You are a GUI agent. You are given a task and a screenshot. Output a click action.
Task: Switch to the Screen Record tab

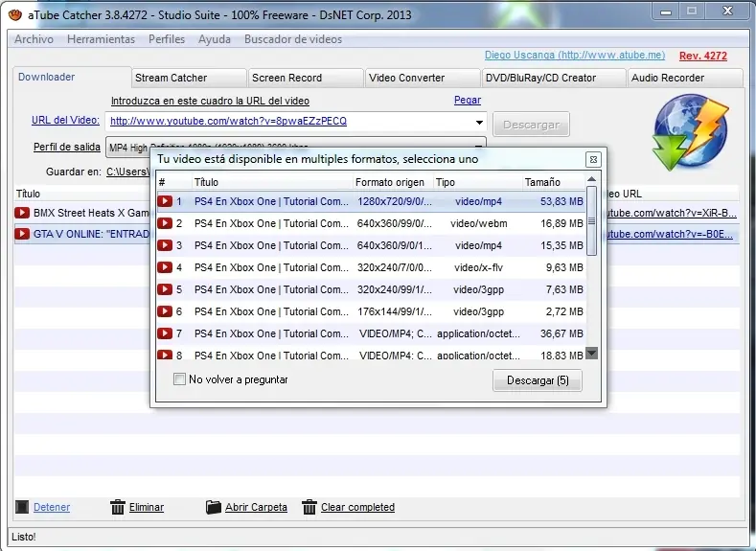click(x=306, y=78)
